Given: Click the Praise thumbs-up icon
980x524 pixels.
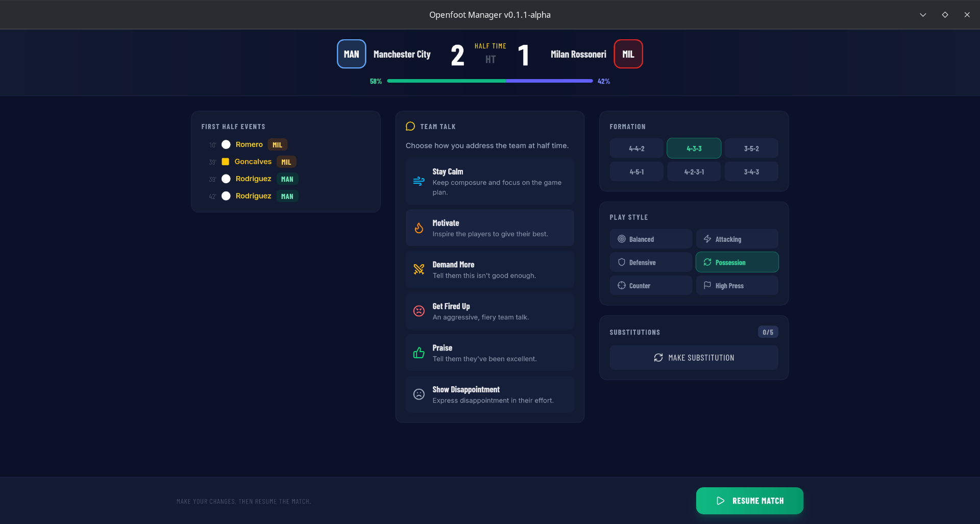Looking at the screenshot, I should pos(419,353).
